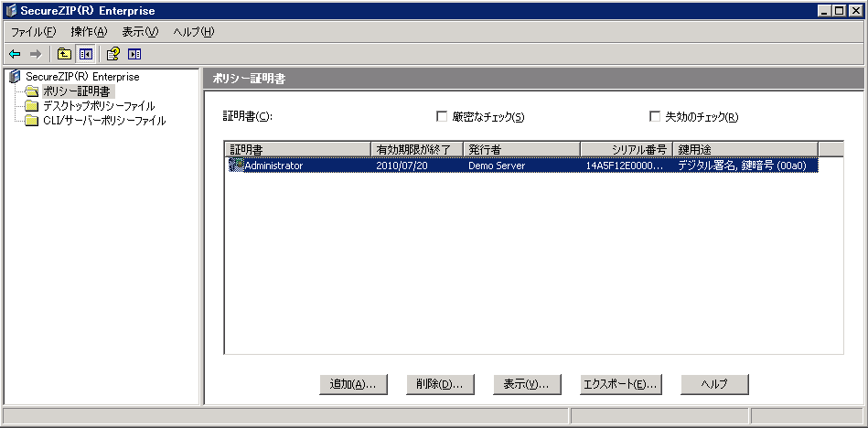Close the SecureZIP Enterprise window
Viewport: 868px width, 428px height.
[855, 11]
